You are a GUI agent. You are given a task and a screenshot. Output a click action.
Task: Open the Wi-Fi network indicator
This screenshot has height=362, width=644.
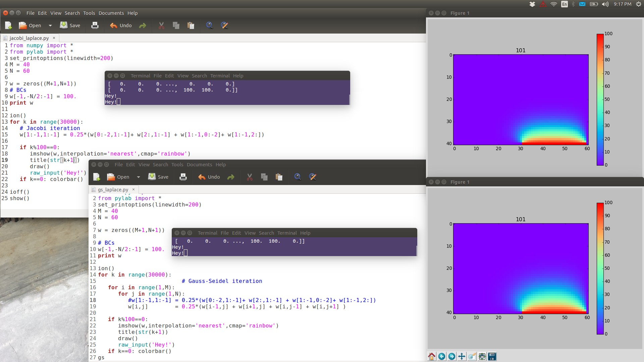coord(554,4)
